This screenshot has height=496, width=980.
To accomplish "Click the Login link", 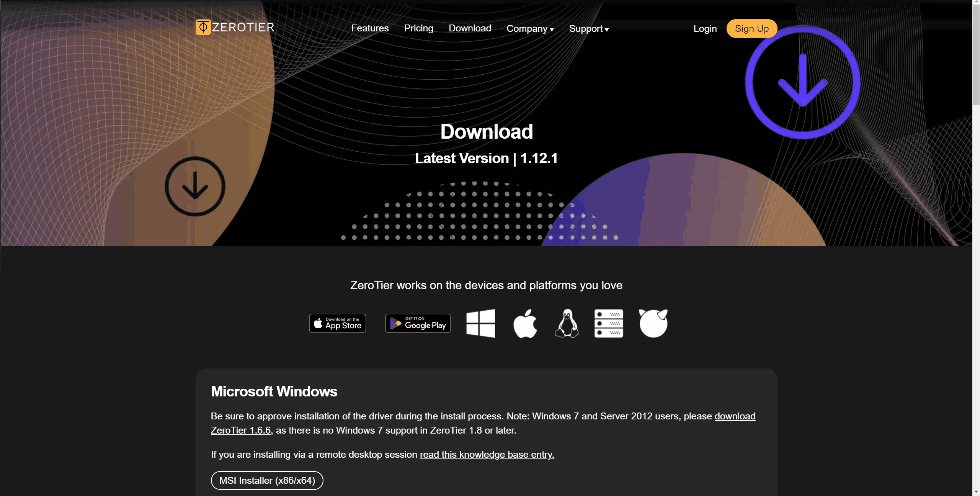I will tap(705, 29).
